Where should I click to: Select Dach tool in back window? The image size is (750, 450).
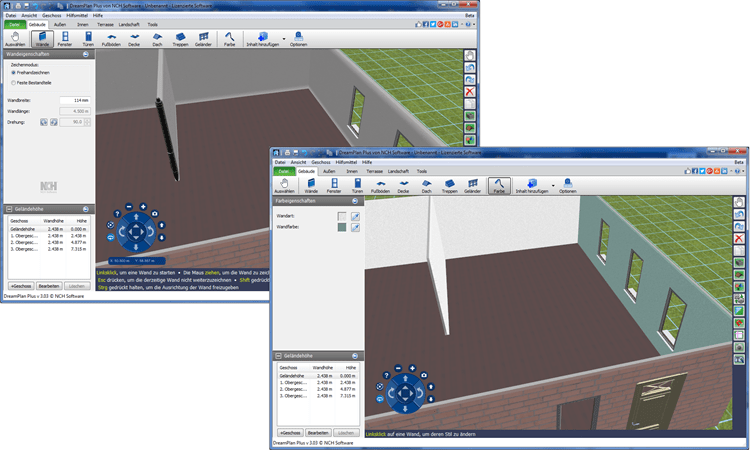(157, 39)
